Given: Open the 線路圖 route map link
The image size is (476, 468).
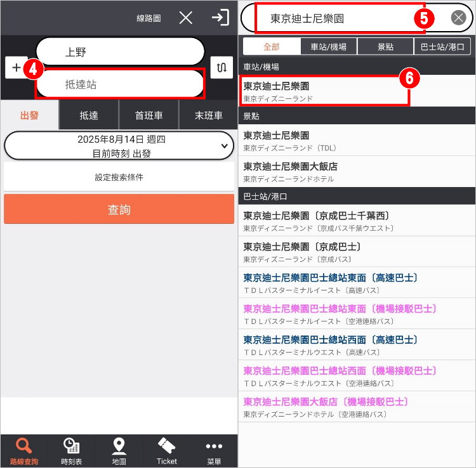Looking at the screenshot, I should pos(149,18).
